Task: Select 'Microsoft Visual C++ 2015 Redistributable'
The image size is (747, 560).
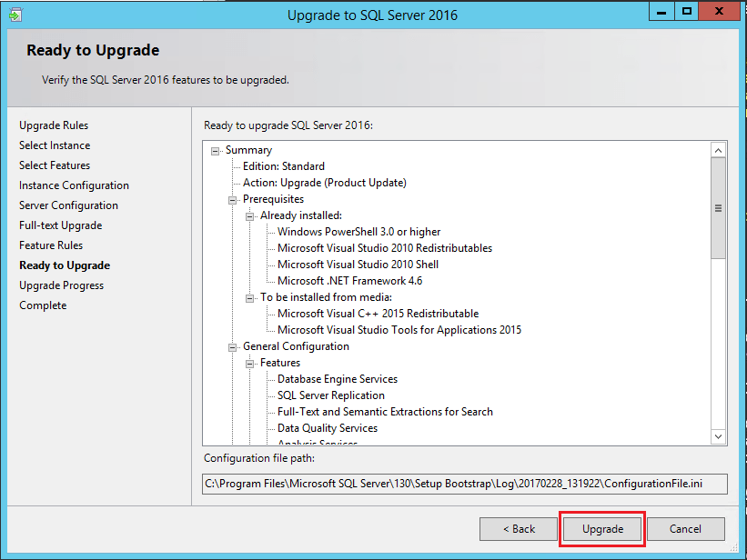Action: click(x=379, y=314)
